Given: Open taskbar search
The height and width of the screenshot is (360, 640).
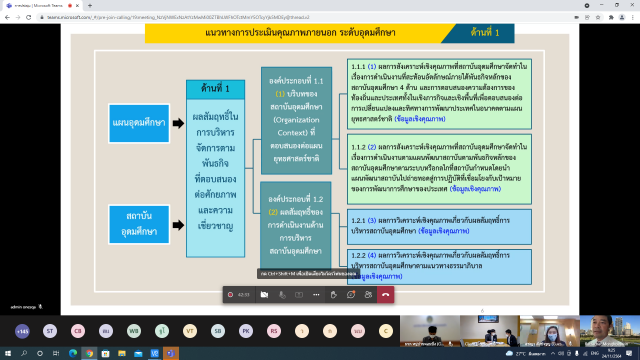Looking at the screenshot, I should pyautogui.click(x=24, y=353).
